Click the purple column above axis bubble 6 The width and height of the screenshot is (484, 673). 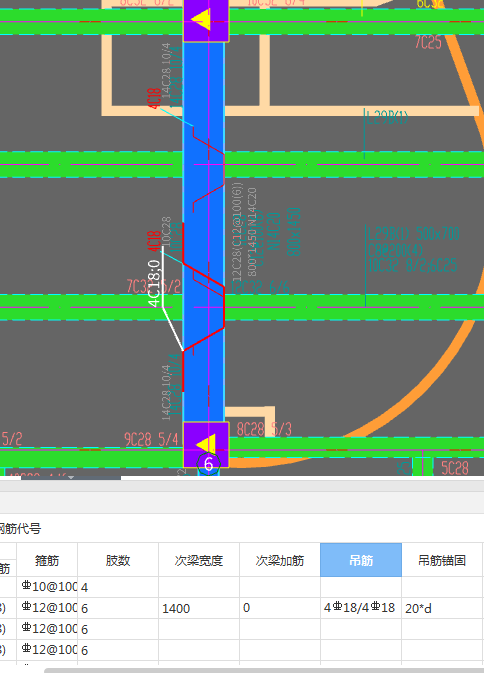[206, 444]
